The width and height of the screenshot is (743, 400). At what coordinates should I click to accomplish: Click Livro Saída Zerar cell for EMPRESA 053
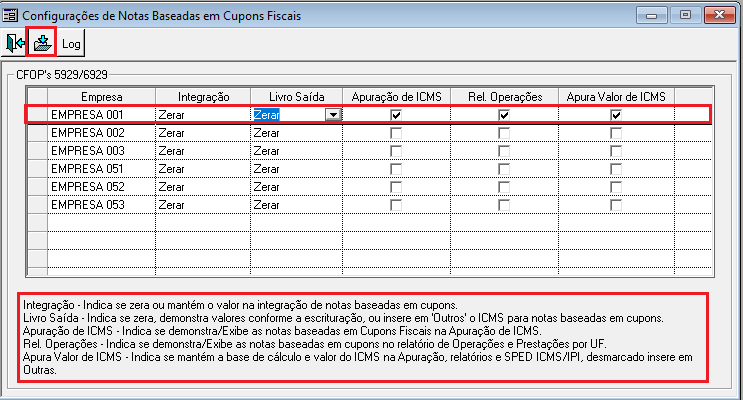pos(297,205)
